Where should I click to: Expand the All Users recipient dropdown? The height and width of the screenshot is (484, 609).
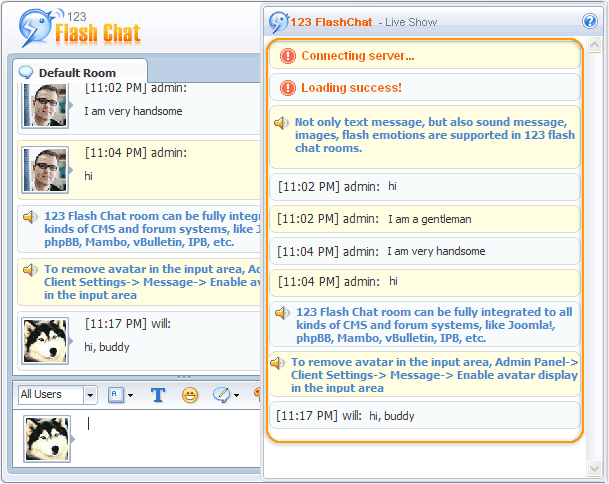[90, 395]
